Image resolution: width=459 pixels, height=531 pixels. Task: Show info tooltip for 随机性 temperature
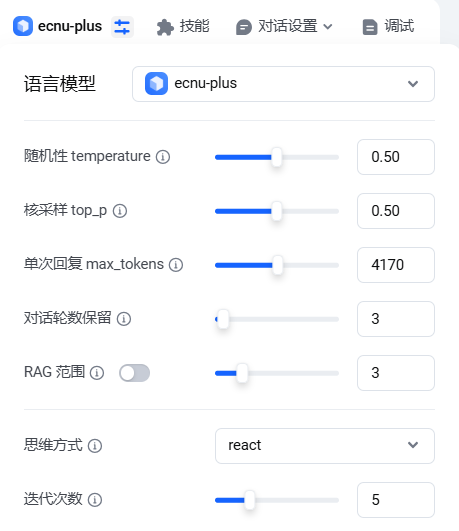(x=163, y=157)
